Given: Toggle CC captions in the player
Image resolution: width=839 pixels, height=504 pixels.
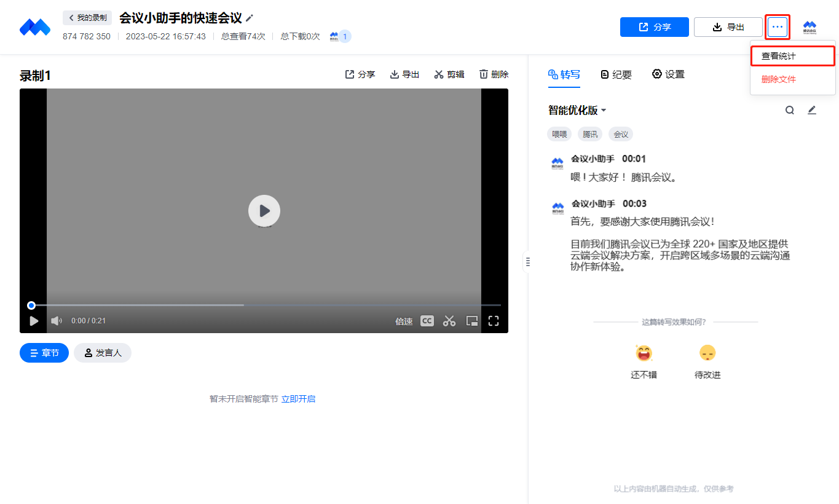Looking at the screenshot, I should click(x=427, y=320).
